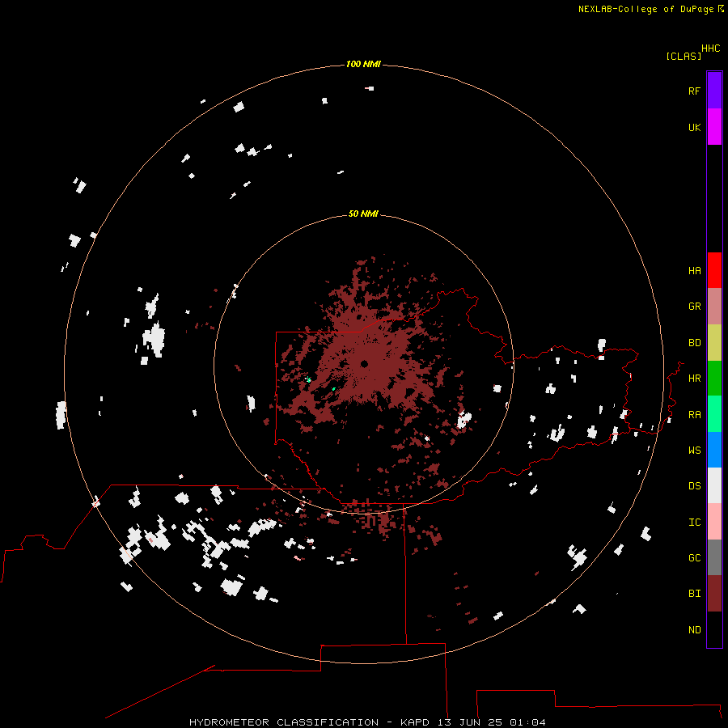The width and height of the screenshot is (728, 728).
Task: Click the brown BI legend swatch
Action: (x=714, y=594)
